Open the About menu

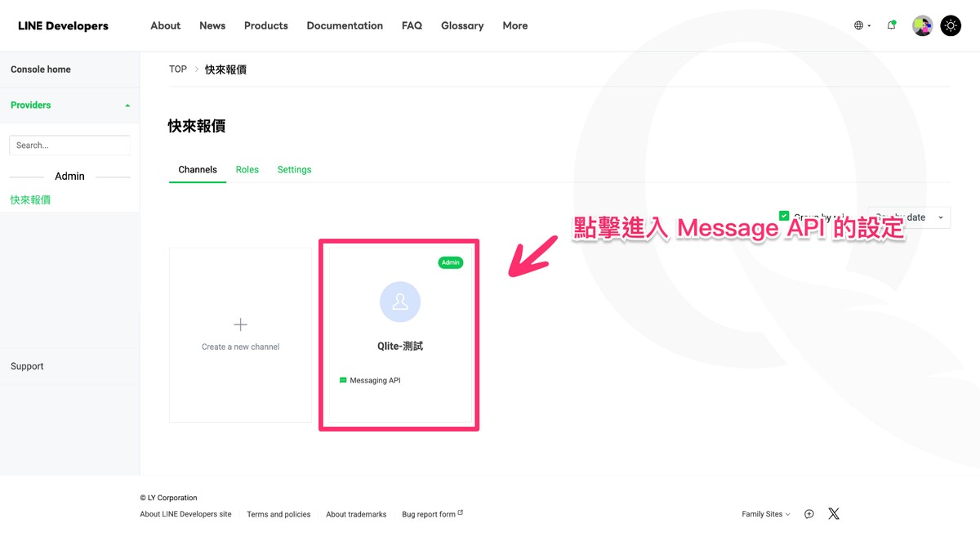click(166, 25)
